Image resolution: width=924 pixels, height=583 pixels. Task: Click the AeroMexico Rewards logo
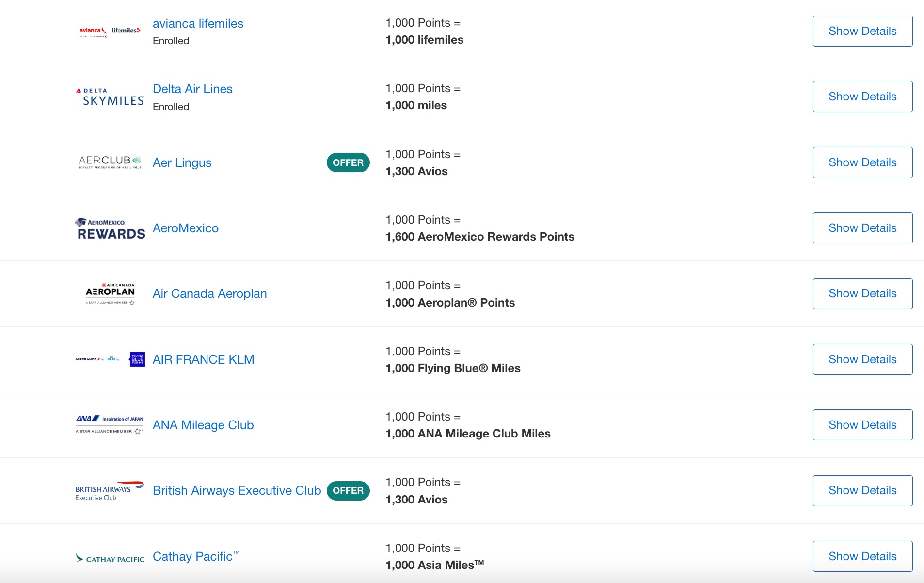[110, 227]
